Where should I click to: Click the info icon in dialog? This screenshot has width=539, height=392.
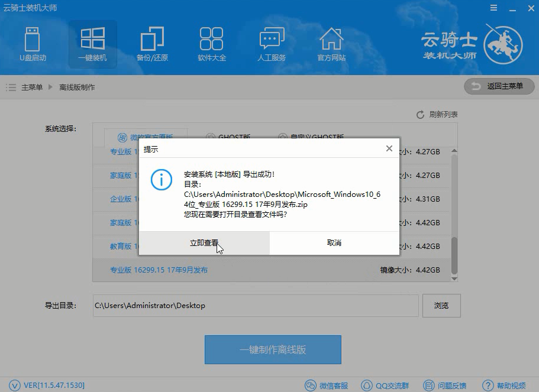[162, 180]
